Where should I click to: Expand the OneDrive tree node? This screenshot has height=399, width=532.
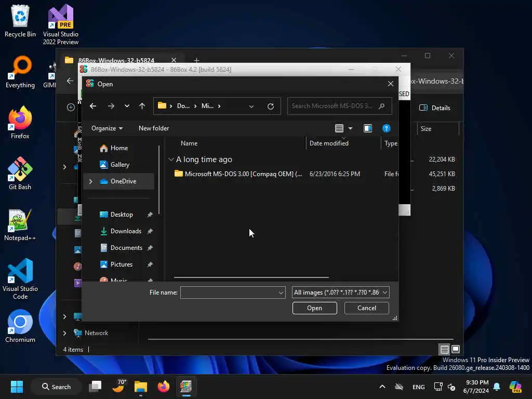click(90, 181)
